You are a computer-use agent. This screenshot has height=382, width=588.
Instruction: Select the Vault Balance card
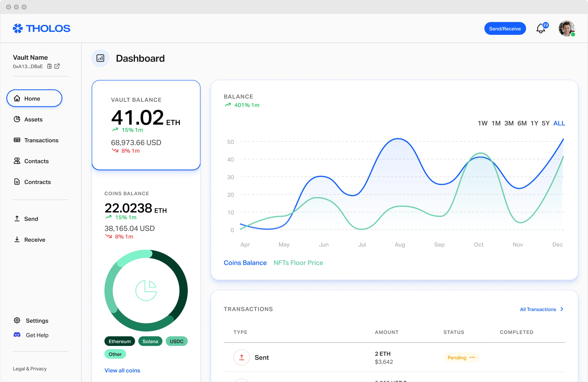tap(146, 125)
